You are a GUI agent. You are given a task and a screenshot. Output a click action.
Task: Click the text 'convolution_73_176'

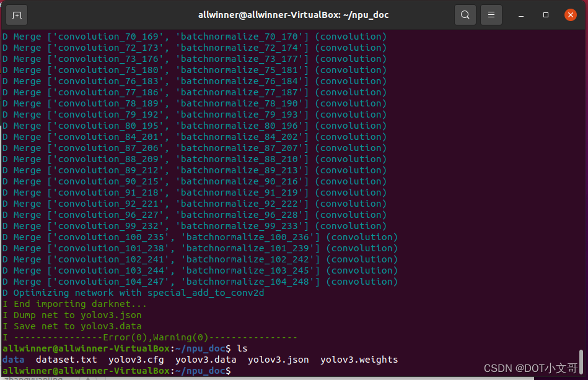pyautogui.click(x=108, y=59)
